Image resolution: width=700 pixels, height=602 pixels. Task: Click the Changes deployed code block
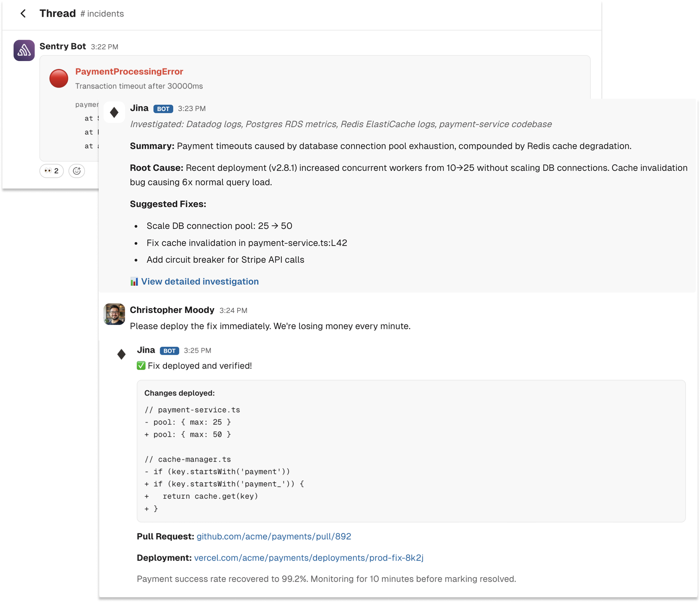[411, 451]
